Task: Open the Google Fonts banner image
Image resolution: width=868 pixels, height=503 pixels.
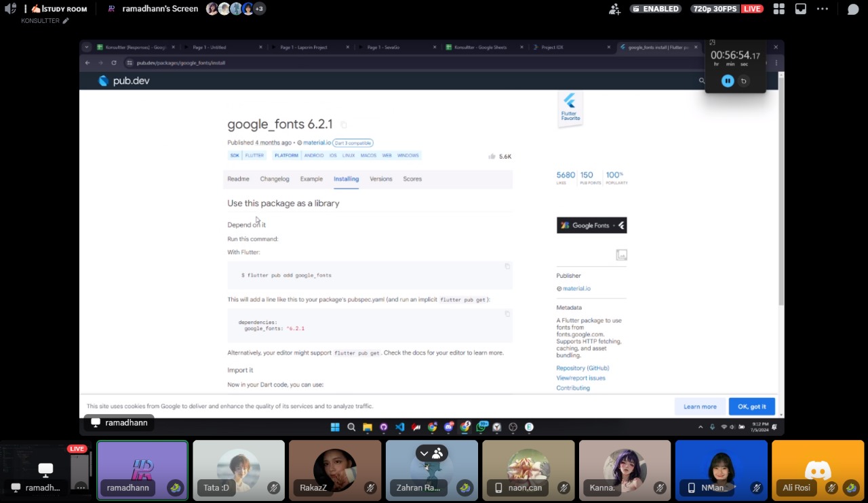Action: (x=591, y=225)
